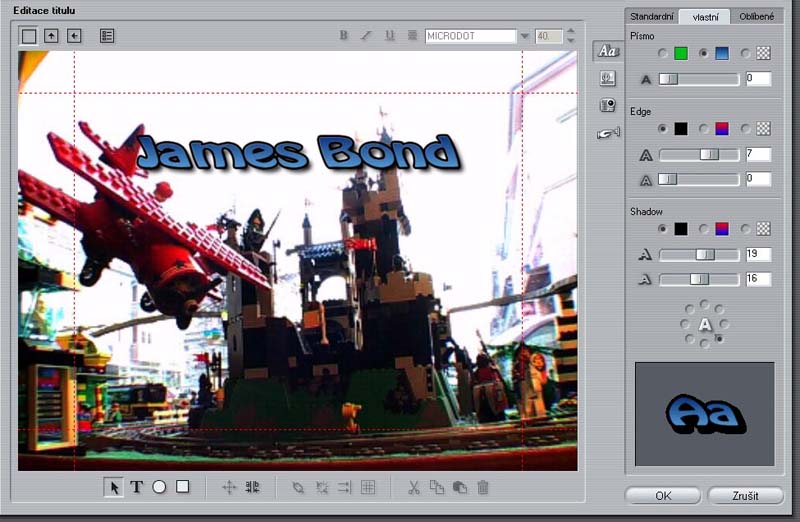Click the OK button

pyautogui.click(x=663, y=496)
